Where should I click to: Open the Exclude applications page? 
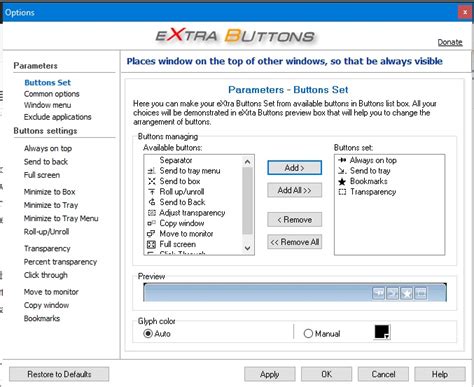click(x=57, y=117)
